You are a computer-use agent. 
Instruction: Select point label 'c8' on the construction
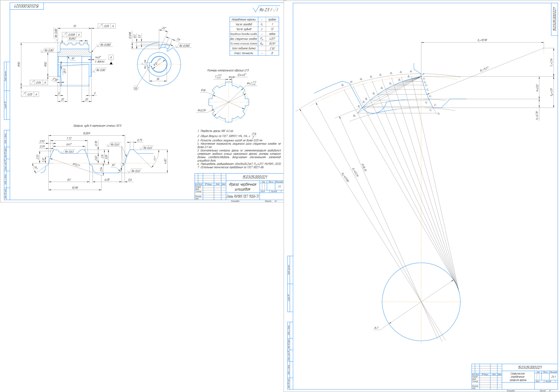tap(439, 114)
